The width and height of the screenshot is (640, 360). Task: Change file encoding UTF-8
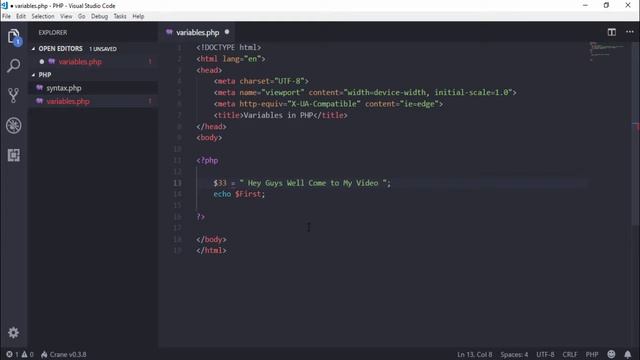(x=545, y=354)
